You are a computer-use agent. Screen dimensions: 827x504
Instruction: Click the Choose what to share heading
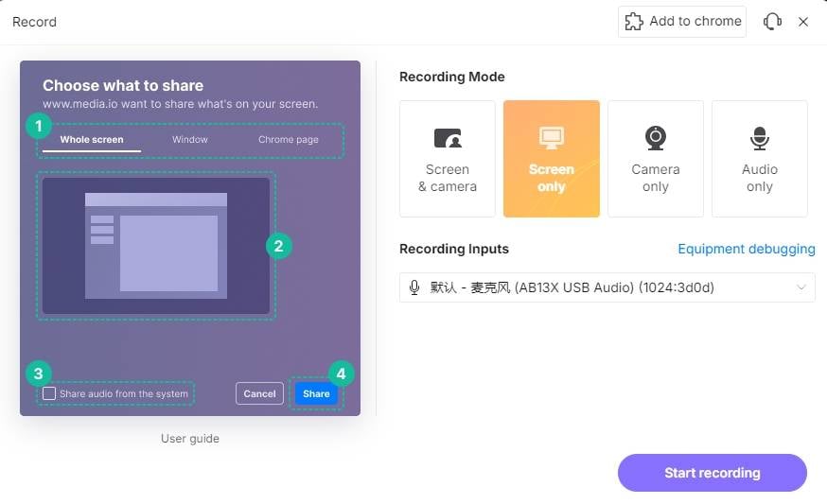(x=123, y=85)
